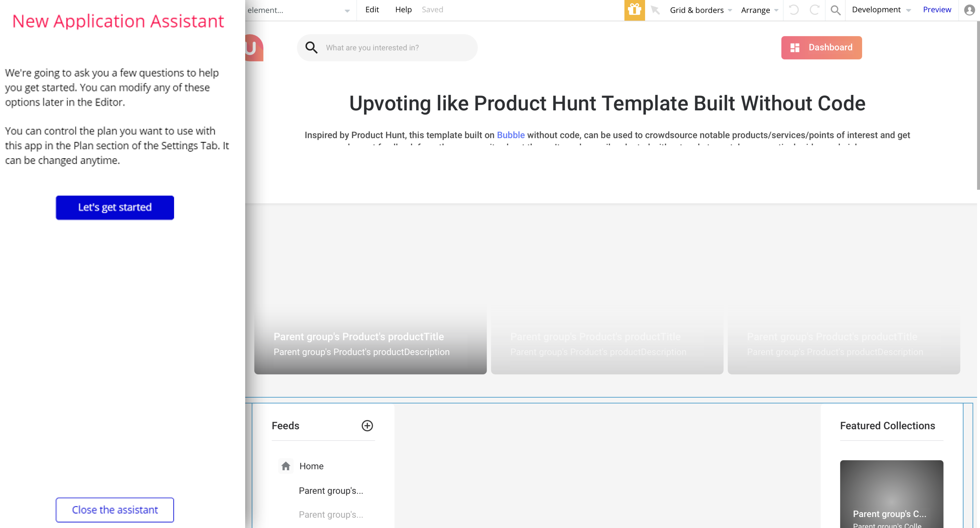Click the 'What are you interested in?' search field

(396, 47)
